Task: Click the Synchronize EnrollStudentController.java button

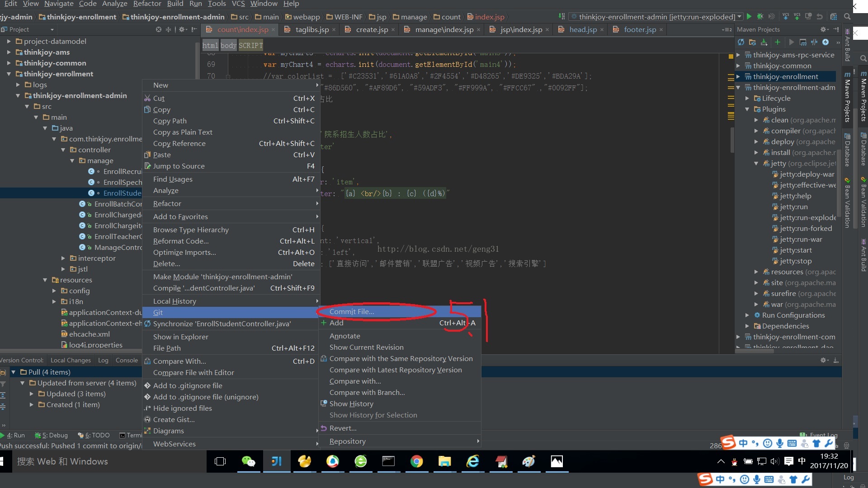Action: coord(222,323)
